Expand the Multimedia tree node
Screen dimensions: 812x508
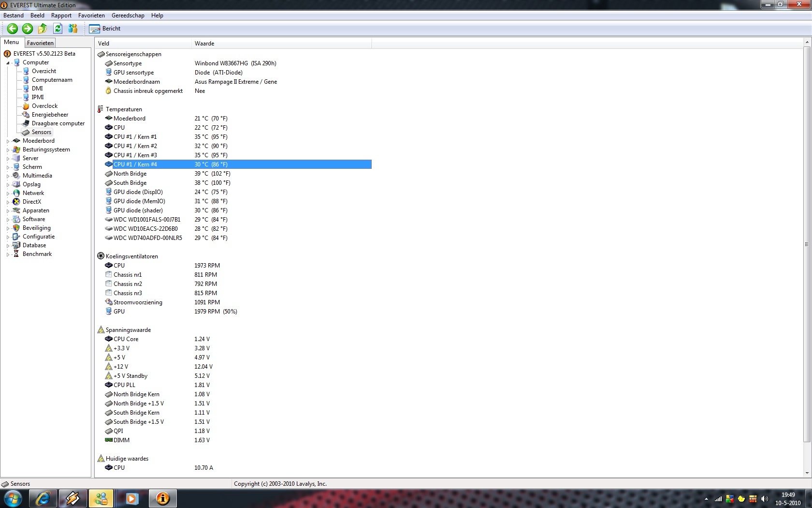click(8, 176)
